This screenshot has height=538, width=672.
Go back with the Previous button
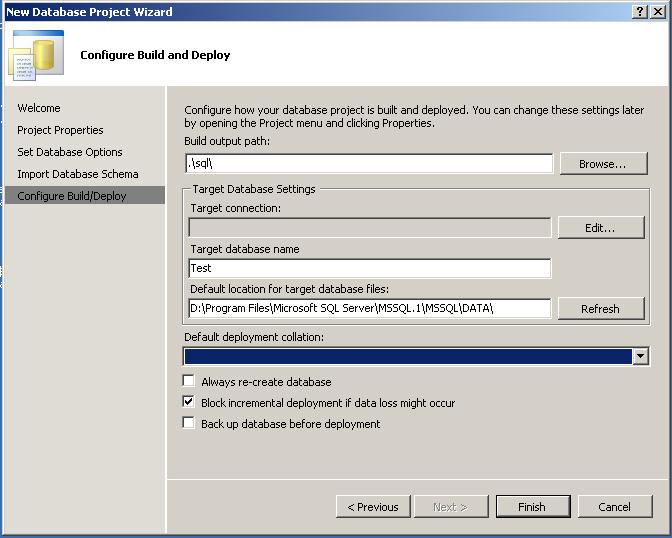point(373,507)
